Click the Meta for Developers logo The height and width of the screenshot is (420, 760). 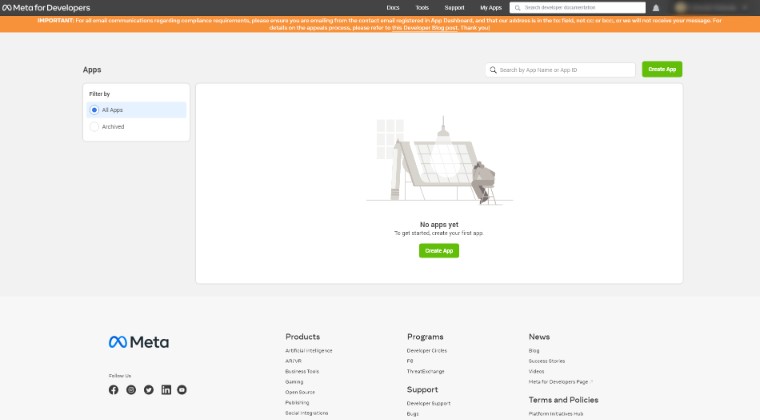pyautogui.click(x=46, y=8)
